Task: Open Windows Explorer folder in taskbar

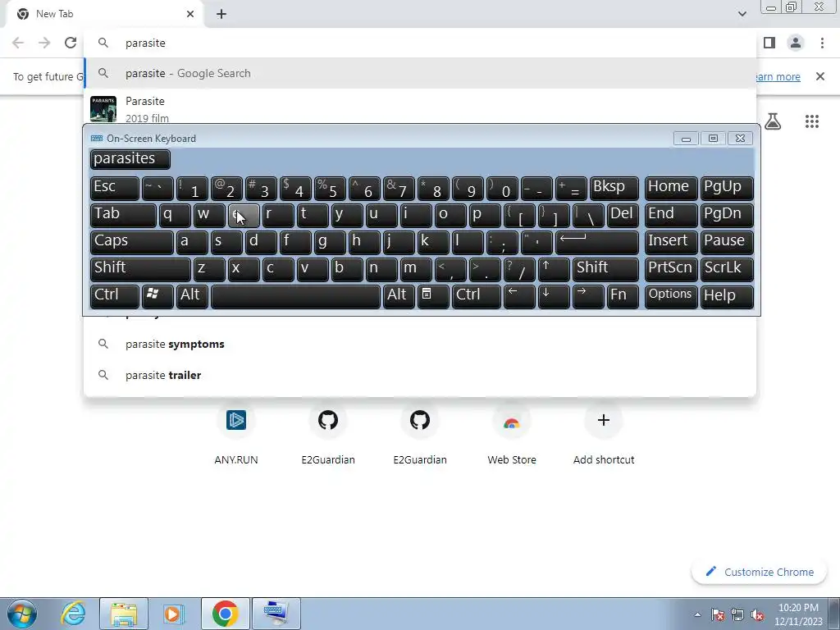Action: pos(124,614)
